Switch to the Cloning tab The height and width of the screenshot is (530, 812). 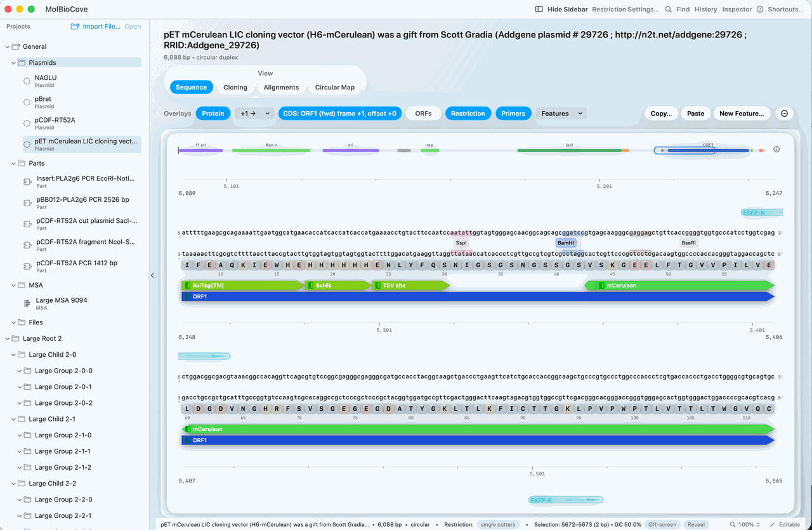235,88
